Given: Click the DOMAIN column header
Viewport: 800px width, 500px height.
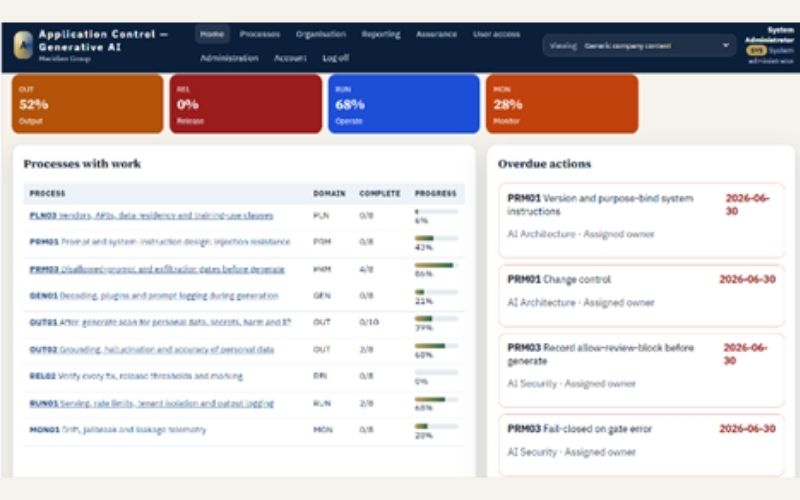Looking at the screenshot, I should 329,193.
